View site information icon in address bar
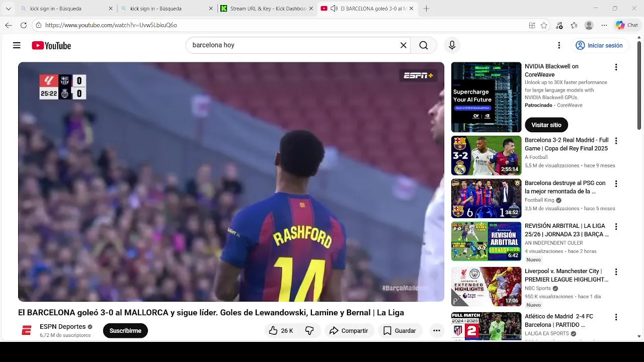Image resolution: width=644 pixels, height=362 pixels. (38, 25)
